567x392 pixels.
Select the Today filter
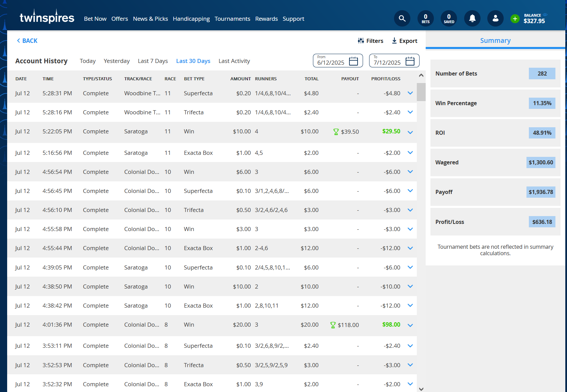(x=88, y=61)
